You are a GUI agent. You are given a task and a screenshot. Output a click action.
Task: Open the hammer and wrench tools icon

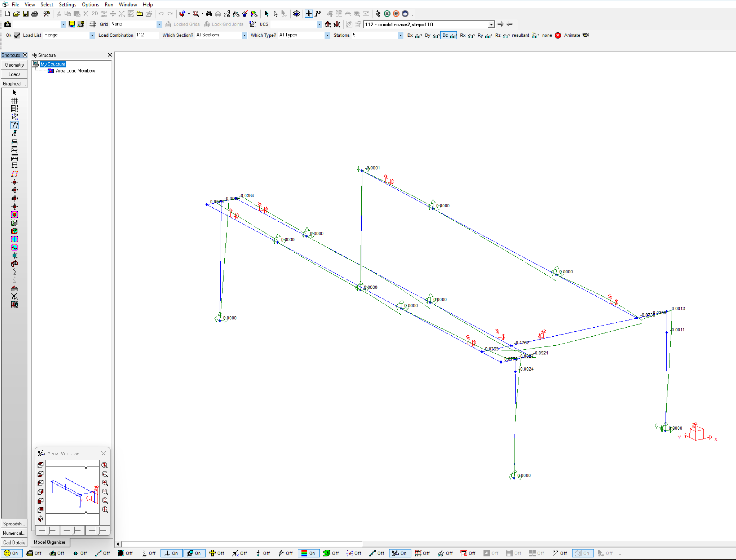pyautogui.click(x=46, y=14)
